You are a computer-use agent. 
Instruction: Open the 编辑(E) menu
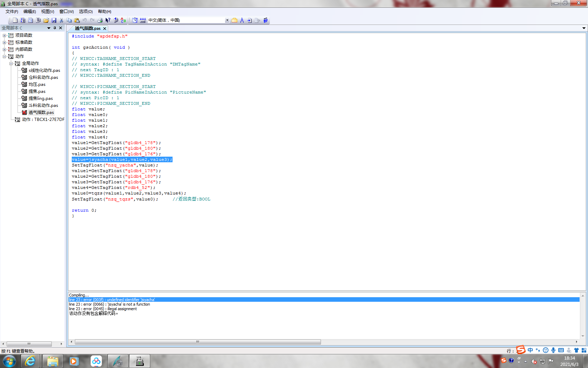29,12
